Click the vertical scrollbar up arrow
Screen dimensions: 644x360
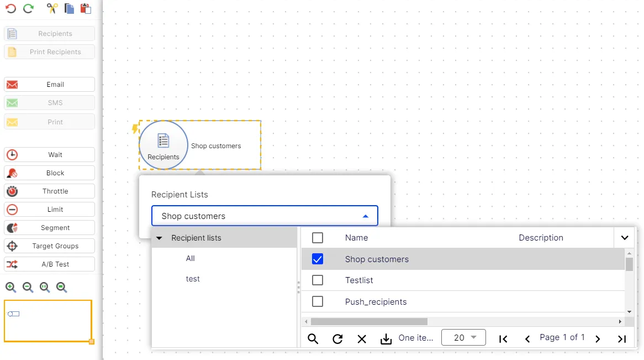tap(629, 253)
